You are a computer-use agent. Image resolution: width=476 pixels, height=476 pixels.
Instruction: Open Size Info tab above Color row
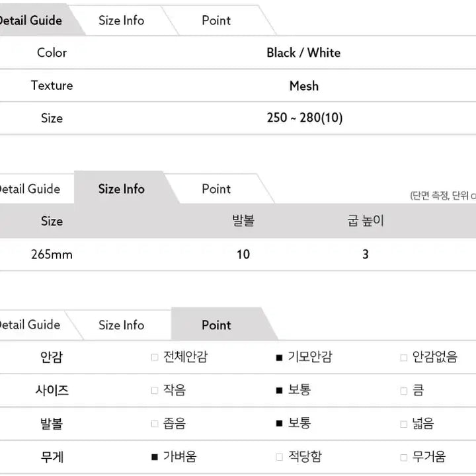tap(121, 20)
